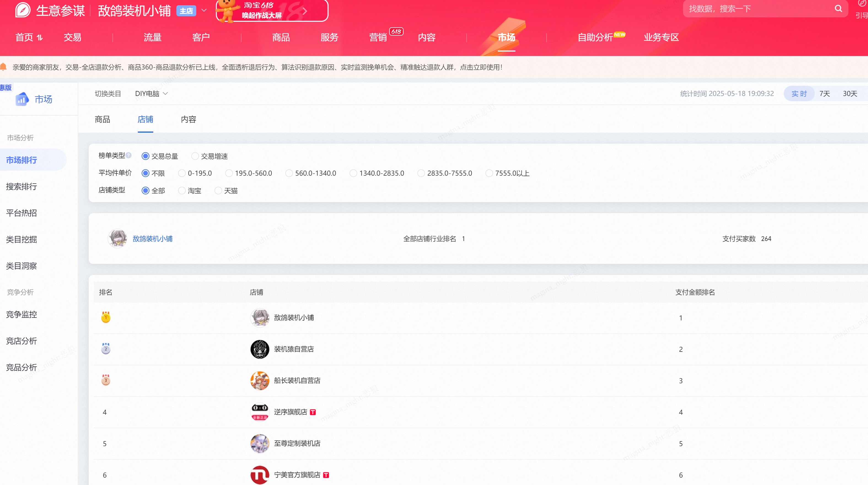Click the 装机猿自营店 shop avatar

tap(260, 349)
